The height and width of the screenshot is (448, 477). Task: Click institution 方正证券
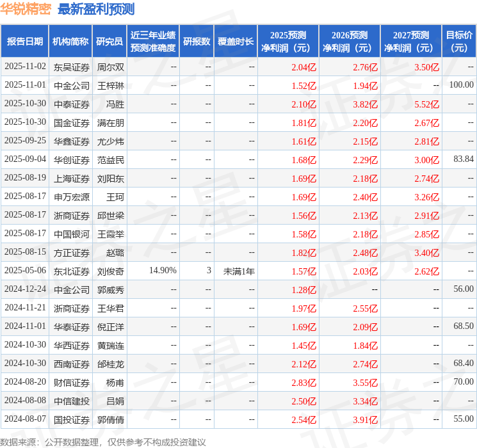click(72, 253)
